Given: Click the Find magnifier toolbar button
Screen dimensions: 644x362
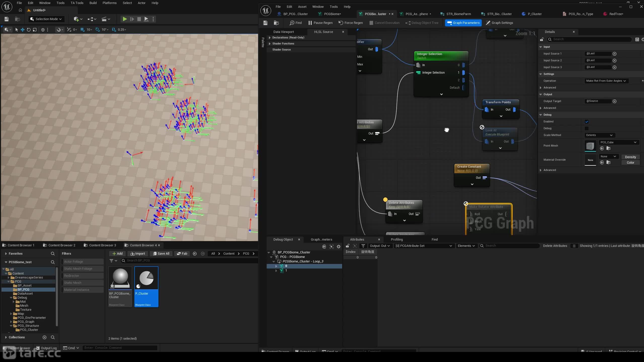Looking at the screenshot, I should (x=296, y=23).
